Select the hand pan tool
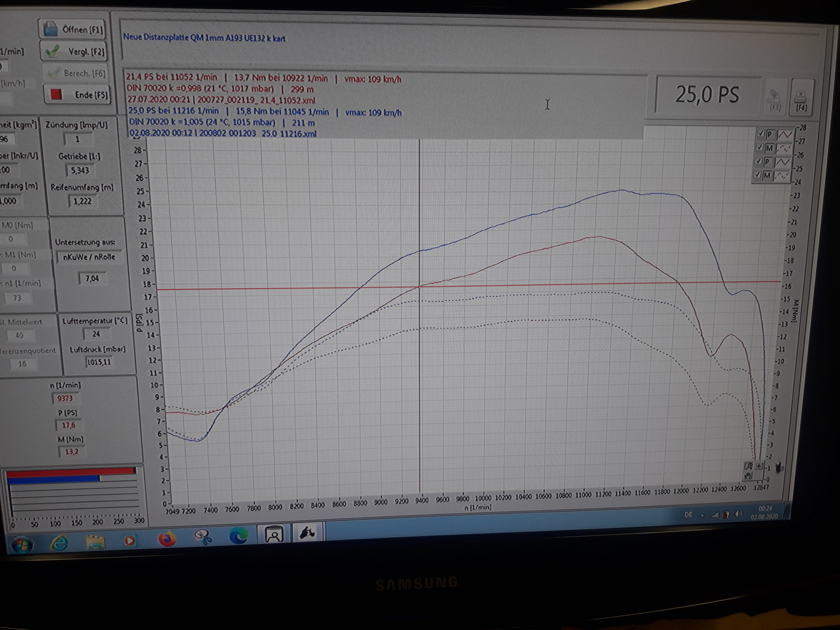Image resolution: width=840 pixels, height=630 pixels. tap(748, 476)
